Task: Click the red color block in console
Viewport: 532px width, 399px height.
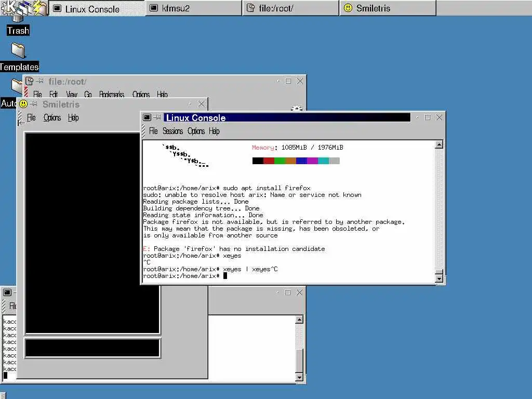Action: pos(269,161)
